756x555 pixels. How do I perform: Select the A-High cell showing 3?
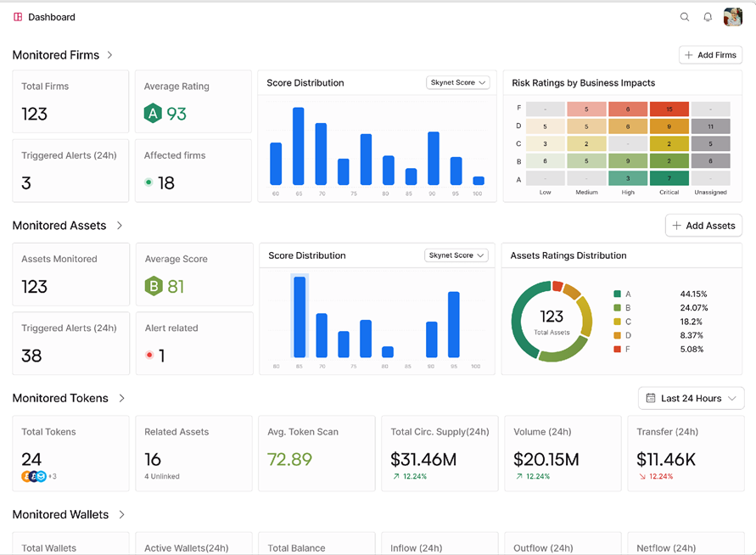coord(628,178)
